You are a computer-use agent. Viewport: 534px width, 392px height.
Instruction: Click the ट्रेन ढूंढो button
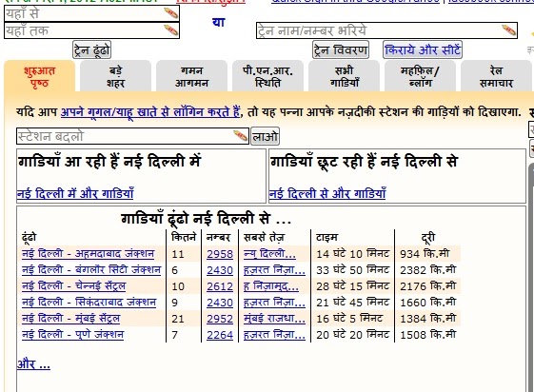click(92, 50)
